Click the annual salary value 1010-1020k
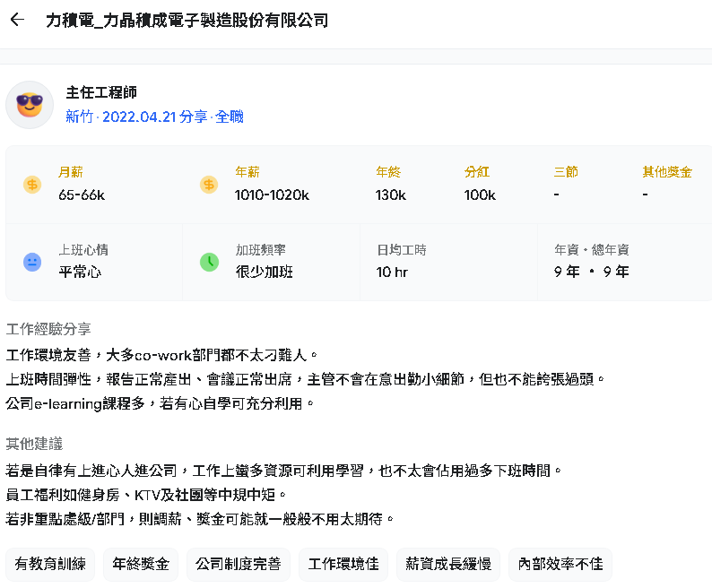The height and width of the screenshot is (588, 712). point(272,195)
